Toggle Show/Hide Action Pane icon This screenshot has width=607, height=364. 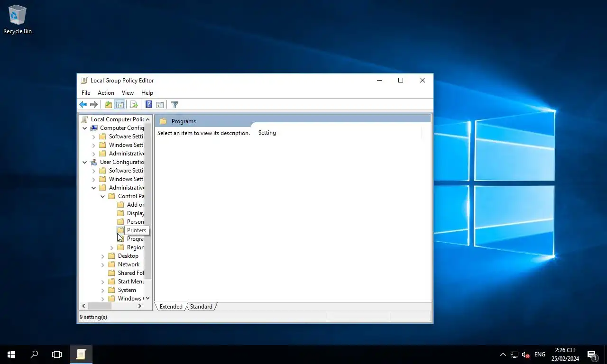tap(160, 105)
